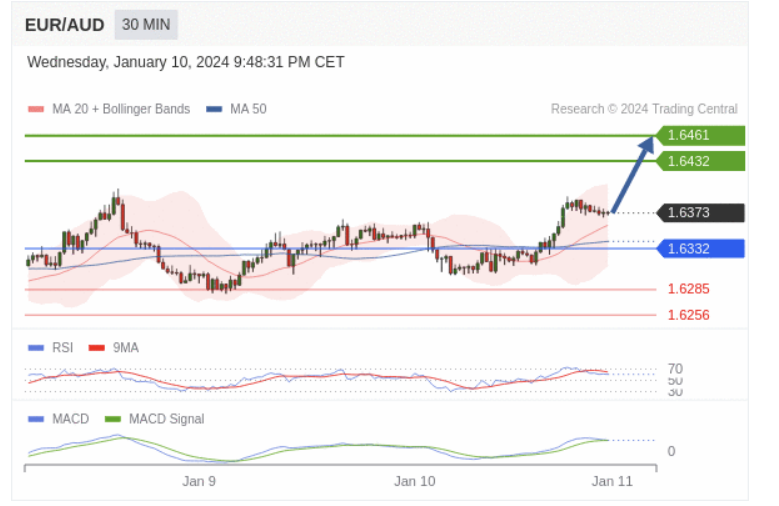Click the red 1.6285 support level label
Image resolution: width=779 pixels, height=506 pixels.
pos(689,289)
